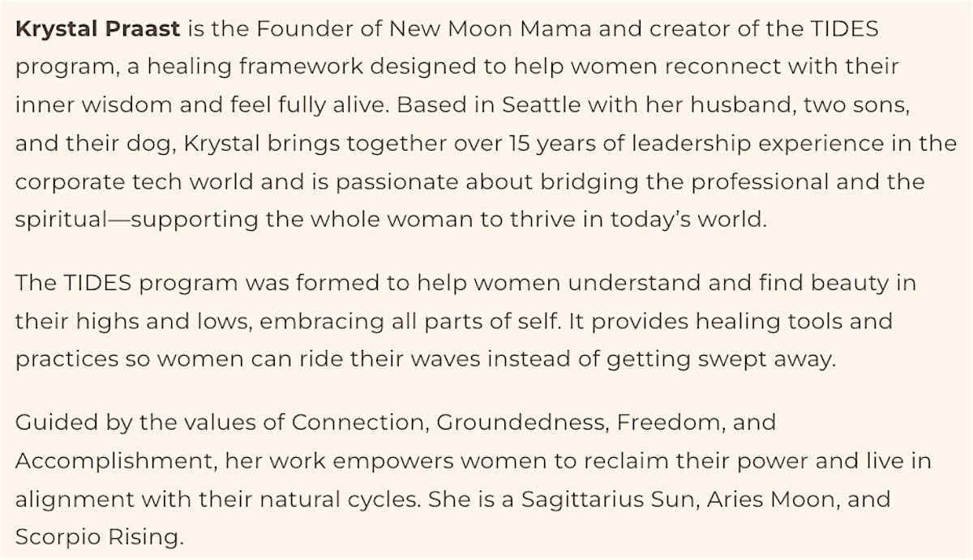
Task: Click the words 'Scorpio Rising'
Action: [96, 537]
